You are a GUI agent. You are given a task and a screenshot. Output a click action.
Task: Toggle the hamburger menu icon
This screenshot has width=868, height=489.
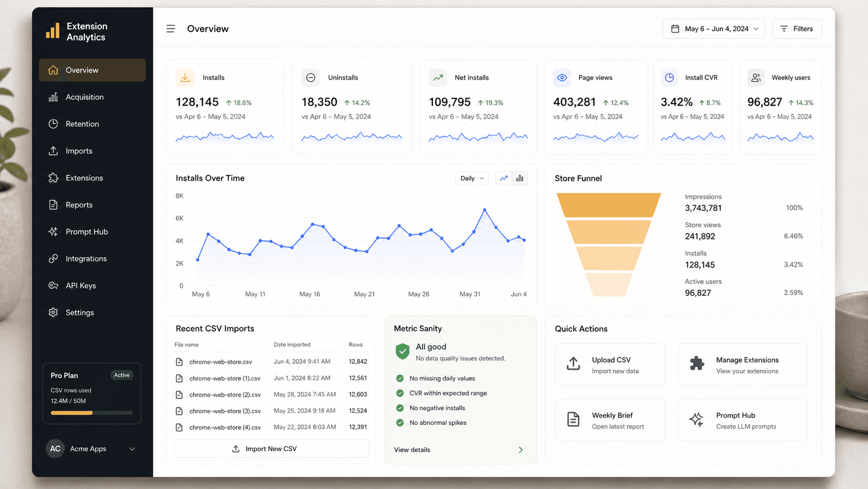(x=171, y=29)
